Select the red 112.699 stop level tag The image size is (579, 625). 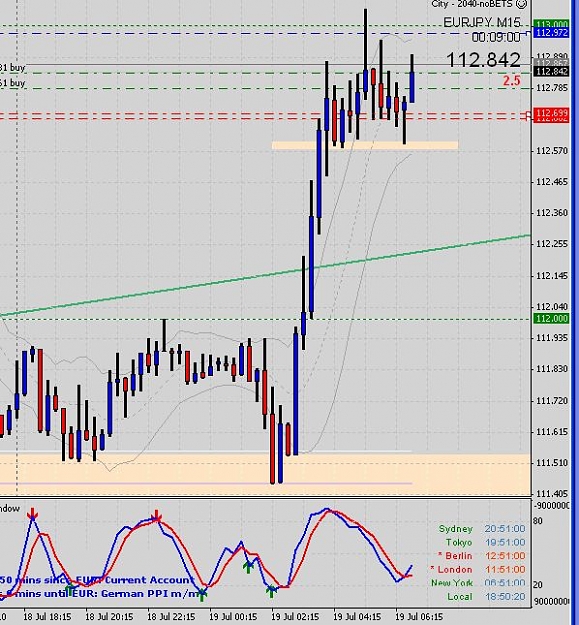click(552, 114)
